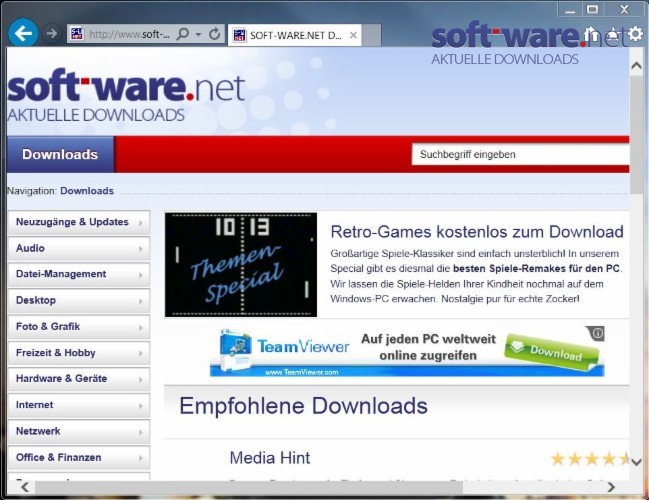Click the site favicon in address bar
Screen dimensions: 649x500
pos(77,34)
